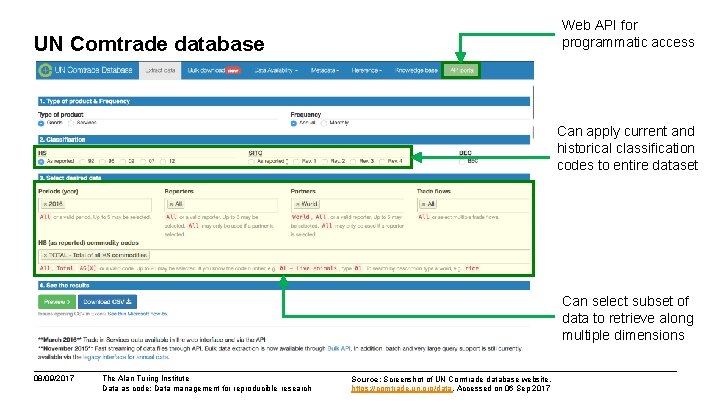Select SITC As reported classification
Image resolution: width=720 pixels, height=405 pixels.
(251, 162)
